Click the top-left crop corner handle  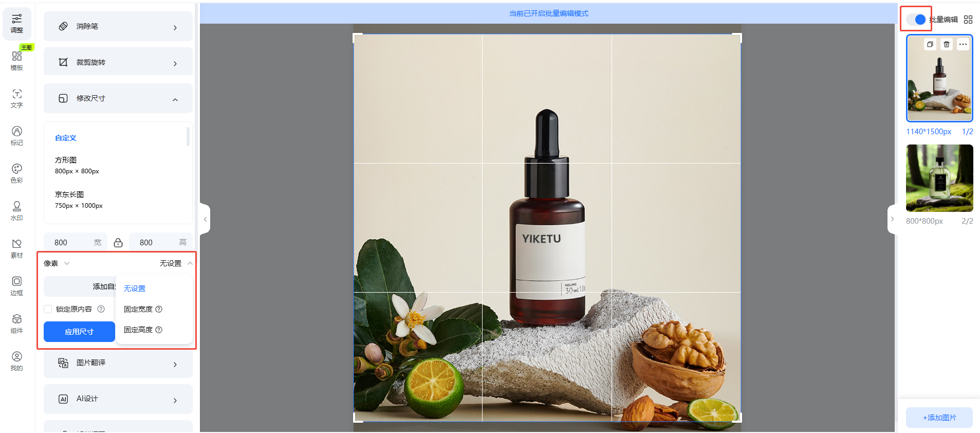(357, 38)
